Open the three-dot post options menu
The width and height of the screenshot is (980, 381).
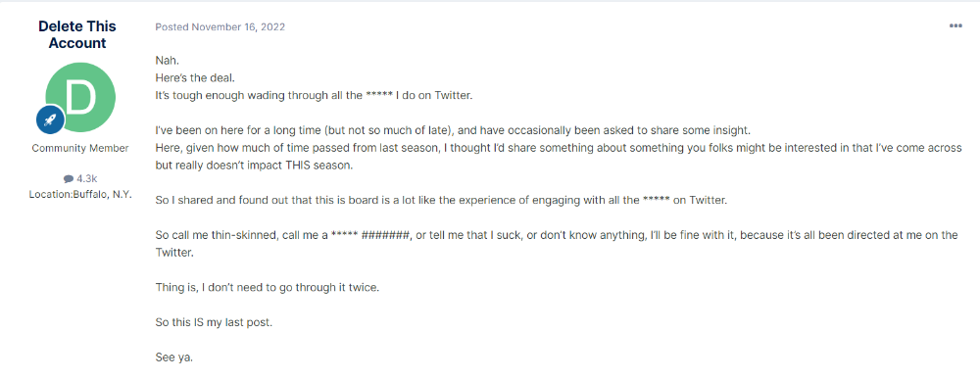click(955, 26)
